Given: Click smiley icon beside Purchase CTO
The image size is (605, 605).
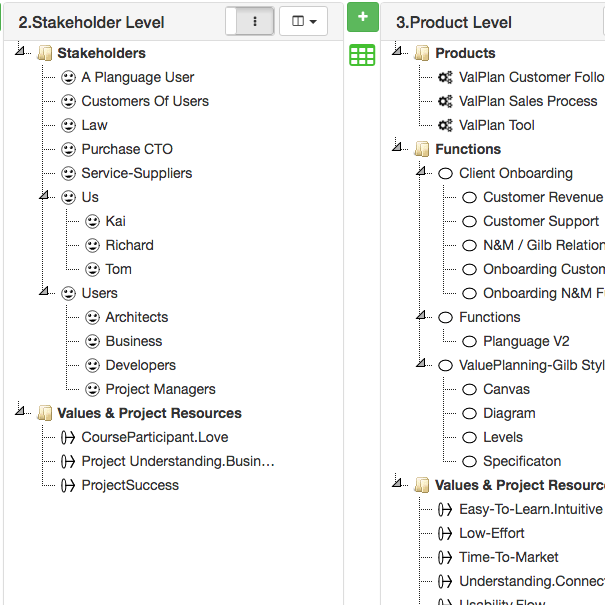Looking at the screenshot, I should coord(69,149).
